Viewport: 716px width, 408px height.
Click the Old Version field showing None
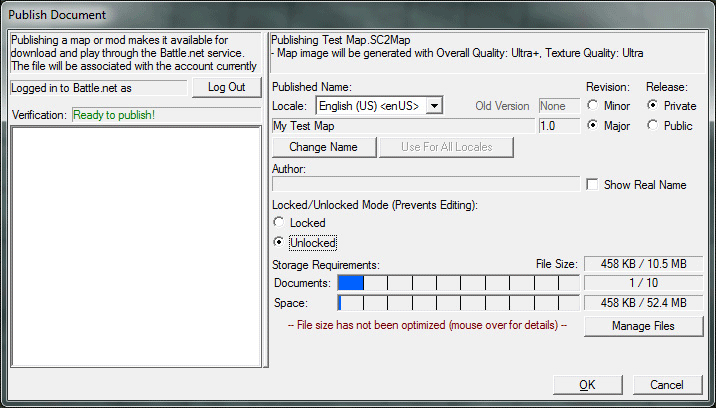tap(559, 106)
